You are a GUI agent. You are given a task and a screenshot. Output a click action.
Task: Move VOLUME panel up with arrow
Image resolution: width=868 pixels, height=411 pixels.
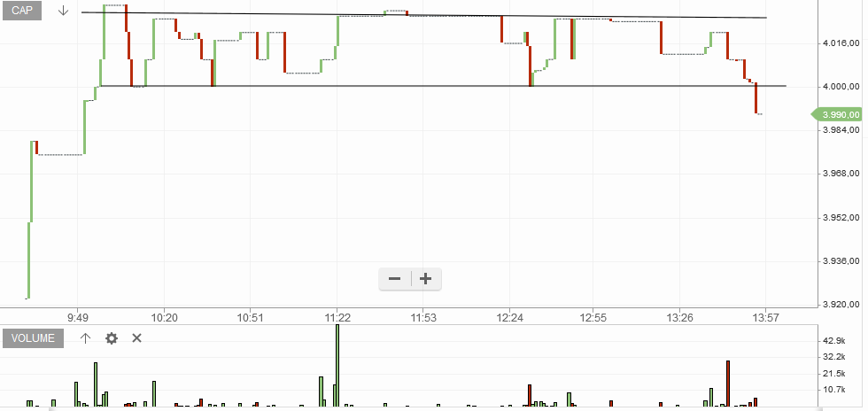(85, 338)
